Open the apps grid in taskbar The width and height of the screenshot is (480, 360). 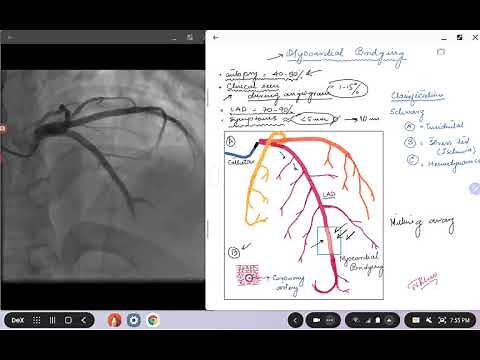point(36,320)
